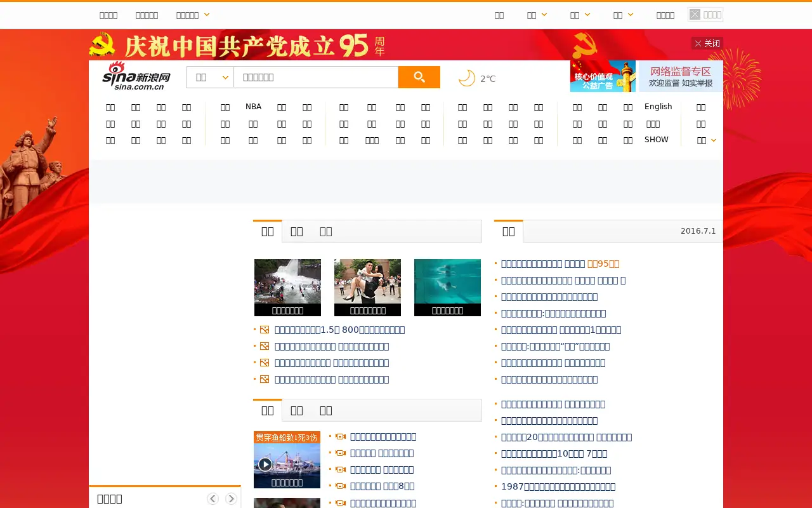Close the red anniversary banner with 关闭
This screenshot has width=812, height=508.
coord(707,43)
